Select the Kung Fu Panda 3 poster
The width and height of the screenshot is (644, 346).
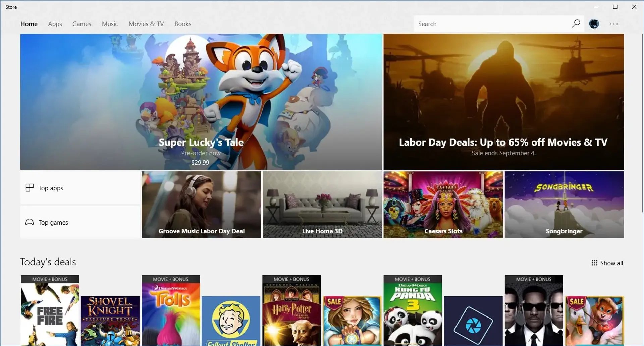click(413, 310)
